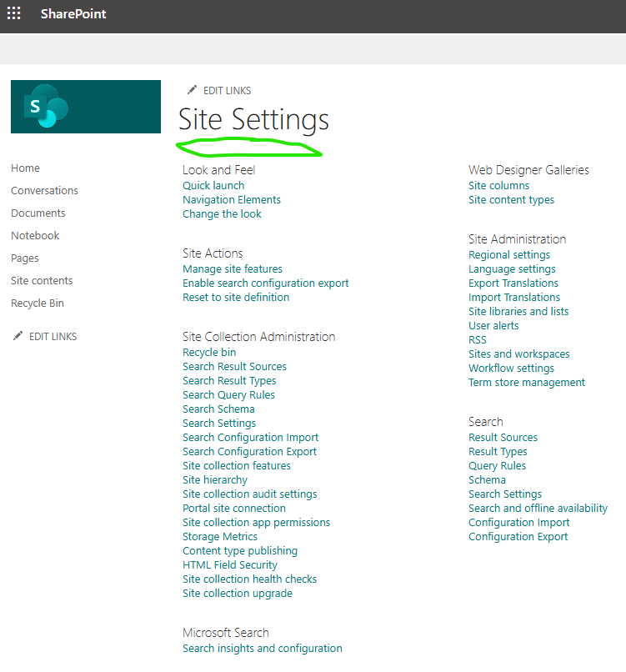Image resolution: width=626 pixels, height=672 pixels.
Task: Open RSS settings link
Action: pyautogui.click(x=478, y=340)
